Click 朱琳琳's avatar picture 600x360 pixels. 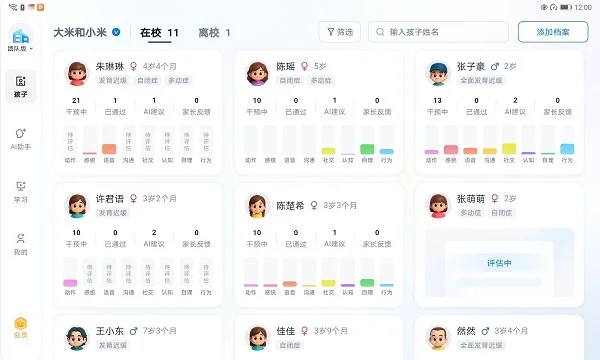coord(77,73)
